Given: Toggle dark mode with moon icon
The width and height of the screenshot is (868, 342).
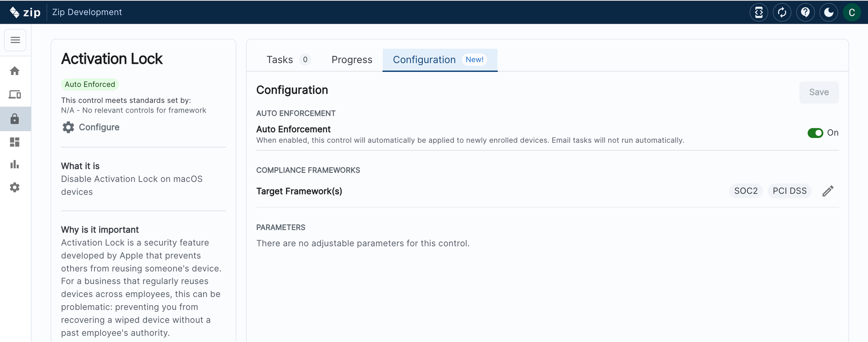Looking at the screenshot, I should (x=828, y=12).
